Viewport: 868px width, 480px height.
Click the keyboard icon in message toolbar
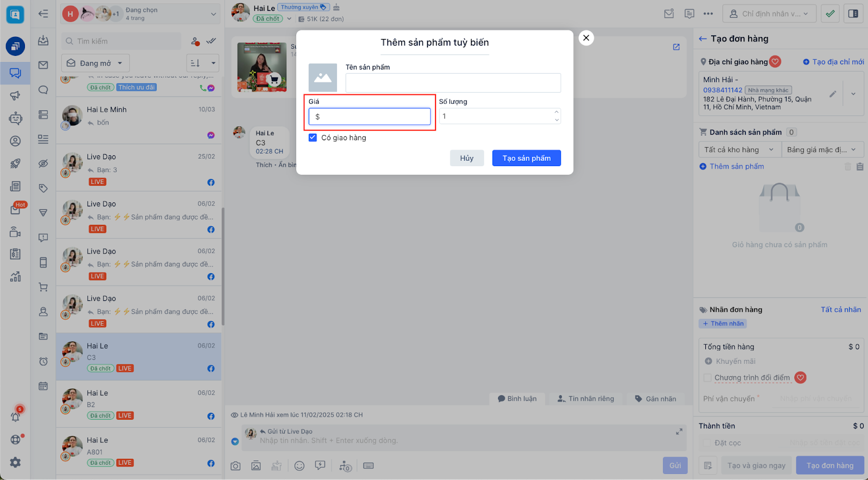pos(368,466)
